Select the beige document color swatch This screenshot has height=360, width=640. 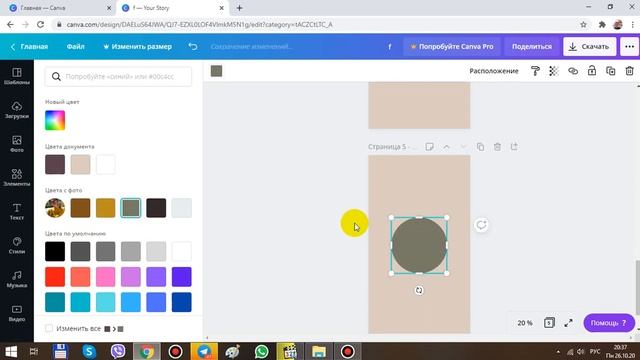click(x=80, y=164)
